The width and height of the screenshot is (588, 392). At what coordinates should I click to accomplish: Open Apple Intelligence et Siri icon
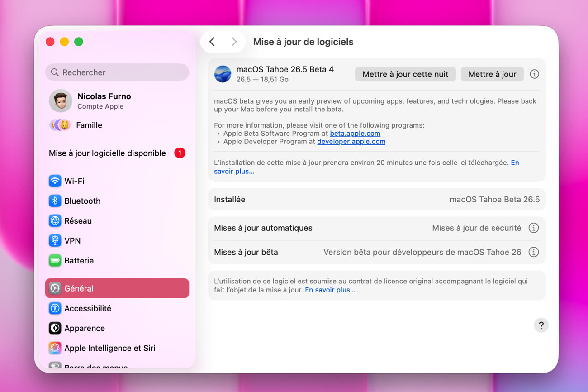click(55, 348)
